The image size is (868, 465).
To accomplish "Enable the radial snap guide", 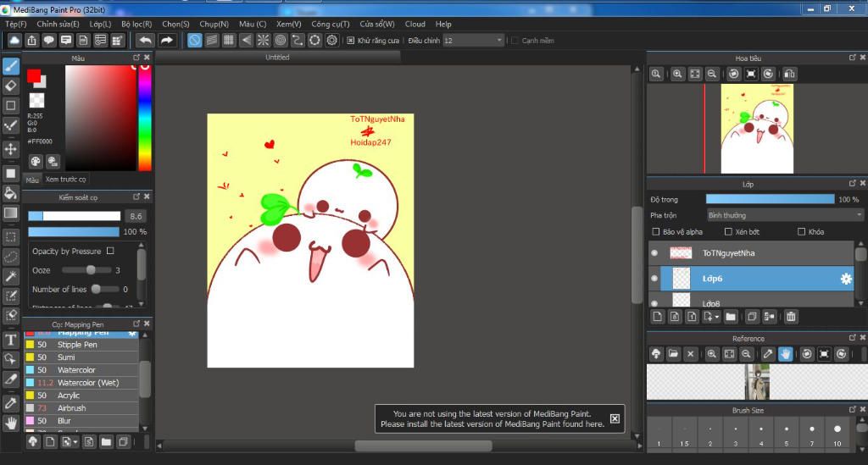I will tap(263, 41).
